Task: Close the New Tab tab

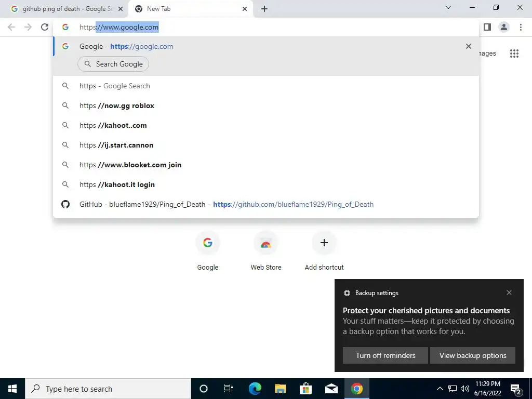Action: pyautogui.click(x=245, y=9)
